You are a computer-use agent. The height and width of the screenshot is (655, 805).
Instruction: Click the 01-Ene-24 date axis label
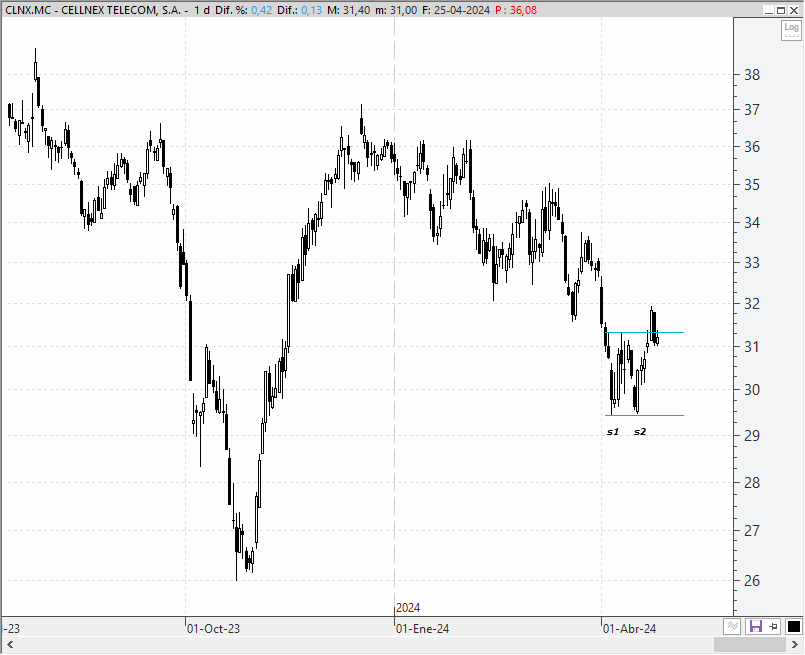click(423, 629)
